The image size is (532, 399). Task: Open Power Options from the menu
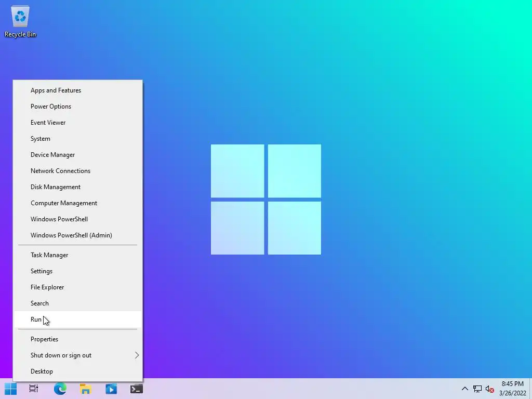point(78,106)
